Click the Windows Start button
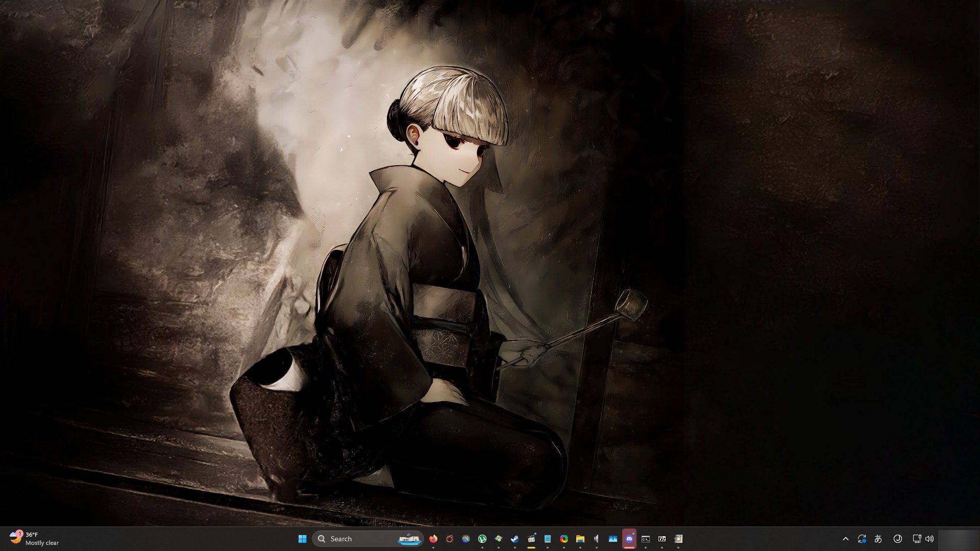This screenshot has width=980, height=551. [302, 539]
